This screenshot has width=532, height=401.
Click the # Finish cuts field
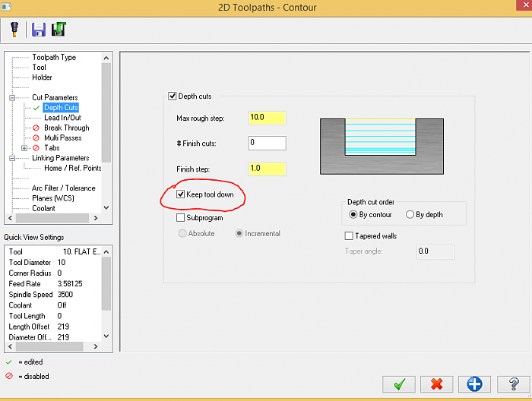tap(267, 143)
